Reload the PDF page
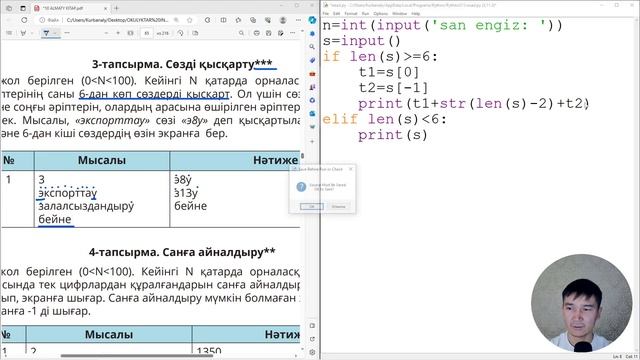The width and height of the screenshot is (640, 360). coord(24,20)
